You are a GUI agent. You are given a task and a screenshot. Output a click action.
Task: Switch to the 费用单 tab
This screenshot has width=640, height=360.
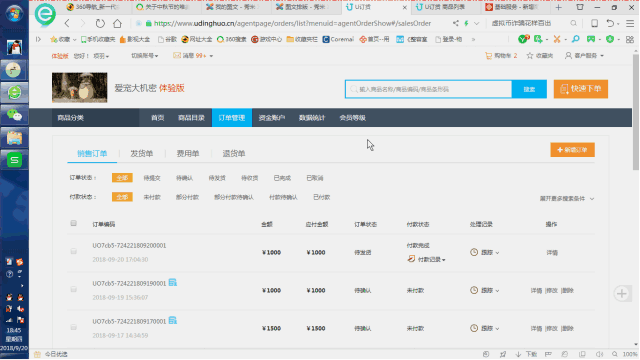188,153
